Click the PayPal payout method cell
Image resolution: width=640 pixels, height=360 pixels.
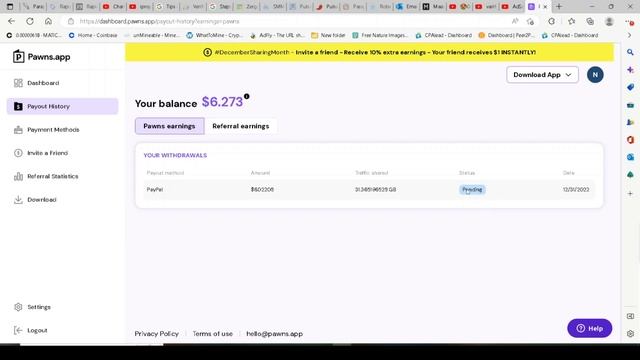point(155,189)
